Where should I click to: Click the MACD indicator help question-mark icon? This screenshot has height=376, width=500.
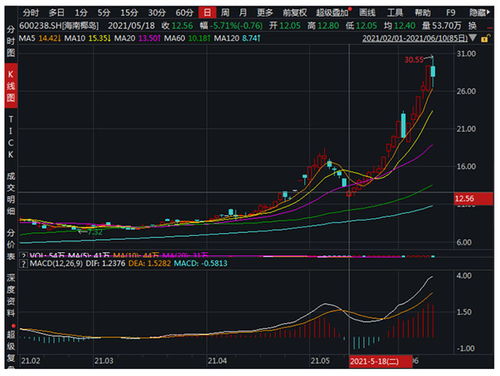23,264
